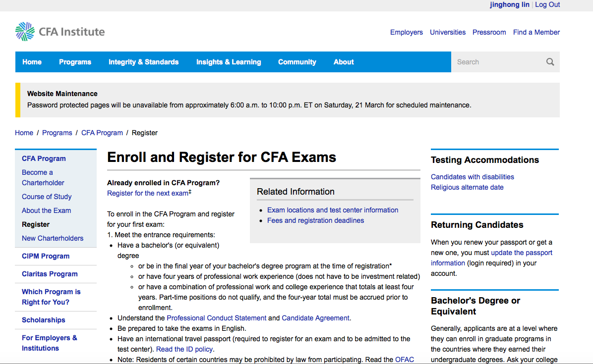Viewport: 593px width, 364px height.
Task: Open the OFAC link
Action: [404, 360]
